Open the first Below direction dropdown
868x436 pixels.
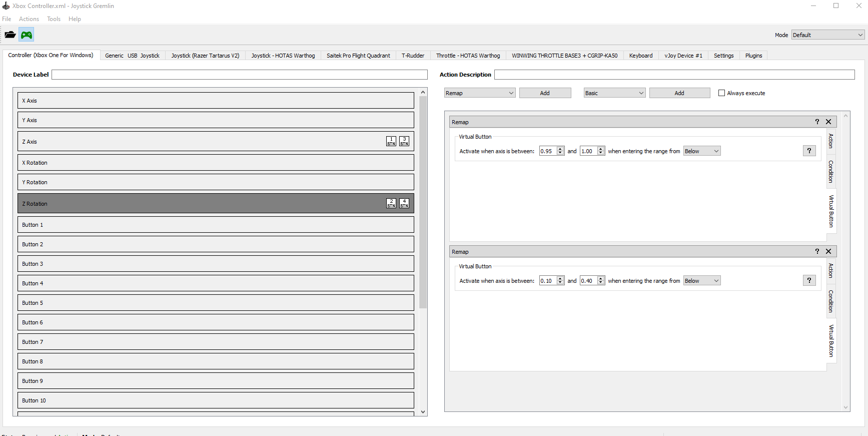pos(702,151)
